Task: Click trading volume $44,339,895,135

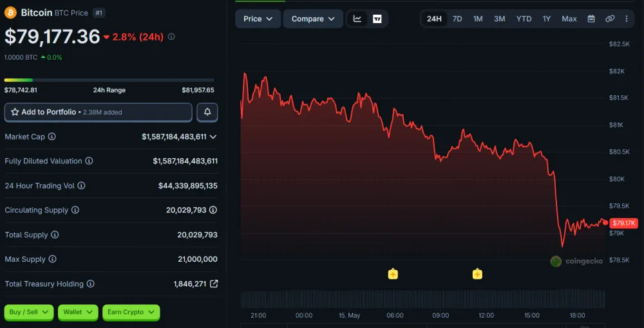Action: [x=187, y=186]
